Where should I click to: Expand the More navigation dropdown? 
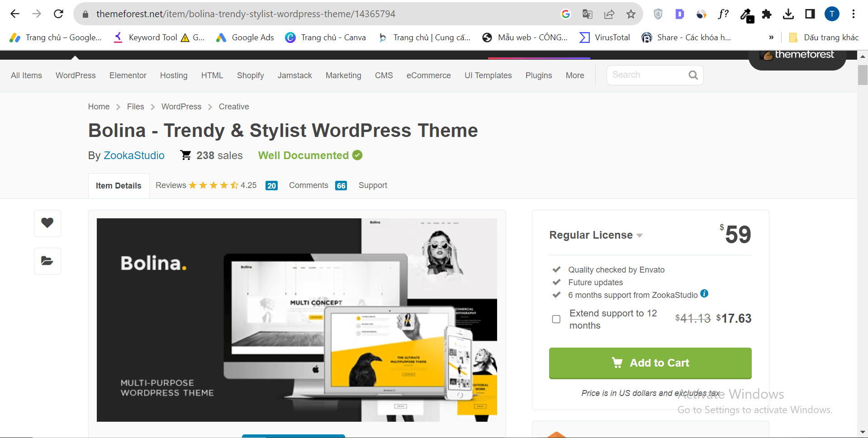[575, 75]
